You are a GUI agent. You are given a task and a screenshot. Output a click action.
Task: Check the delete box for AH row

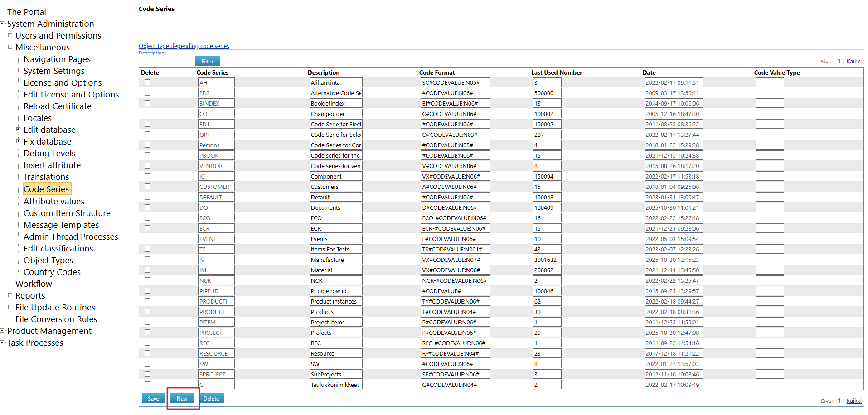pos(147,82)
